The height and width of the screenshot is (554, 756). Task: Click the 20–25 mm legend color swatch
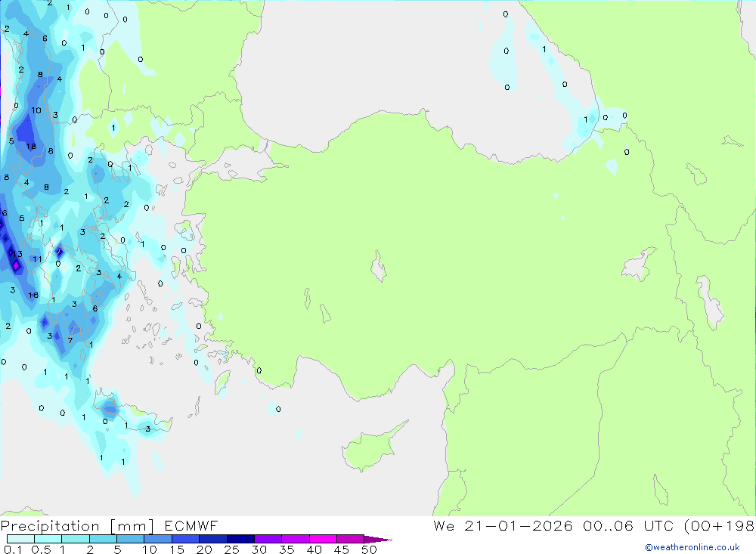coord(213,539)
